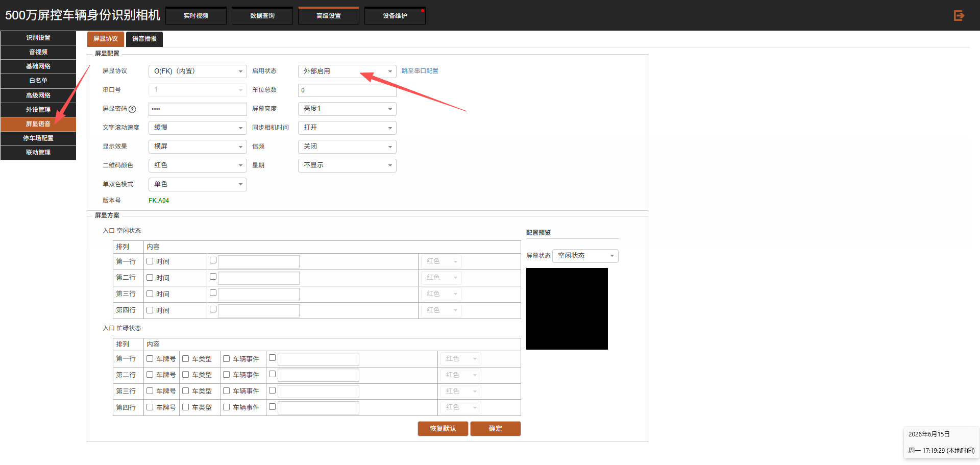The width and height of the screenshot is (980, 465).
Task: Open 联动管理 sidebar item
Action: [38, 153]
